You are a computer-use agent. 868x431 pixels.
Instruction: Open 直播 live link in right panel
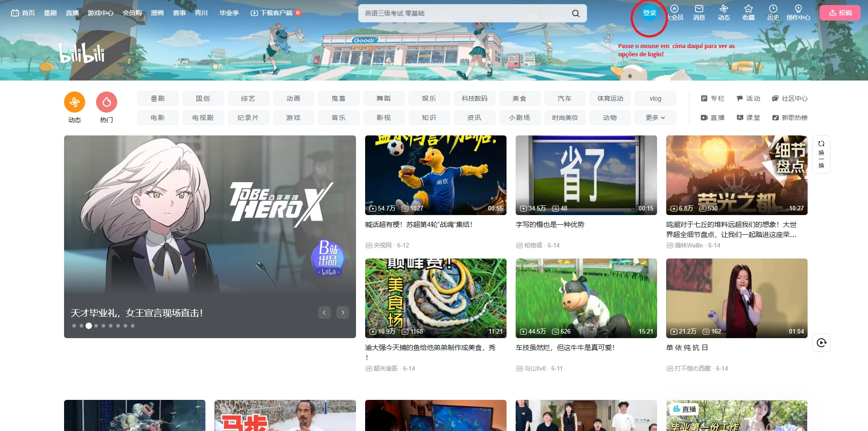tap(712, 118)
